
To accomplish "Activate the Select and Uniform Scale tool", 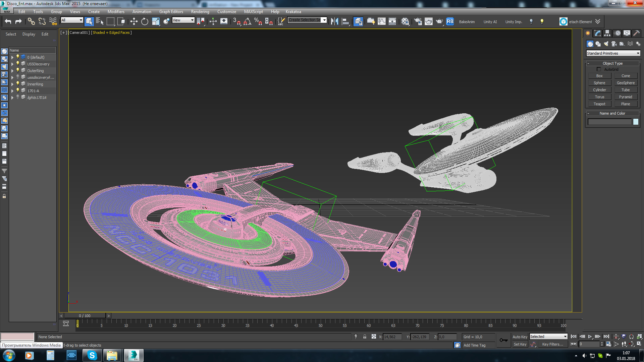I will coord(156,21).
